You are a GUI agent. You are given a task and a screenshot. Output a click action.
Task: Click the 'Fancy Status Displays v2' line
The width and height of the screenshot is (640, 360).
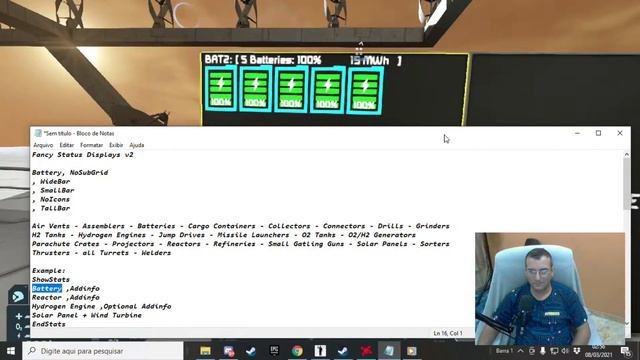click(82, 155)
